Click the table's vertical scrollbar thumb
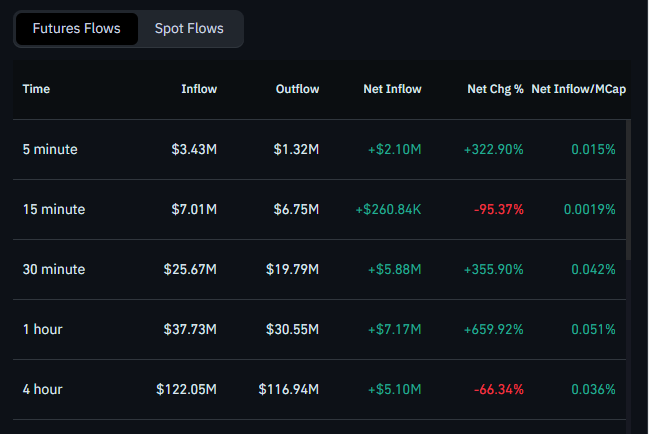 click(x=628, y=190)
